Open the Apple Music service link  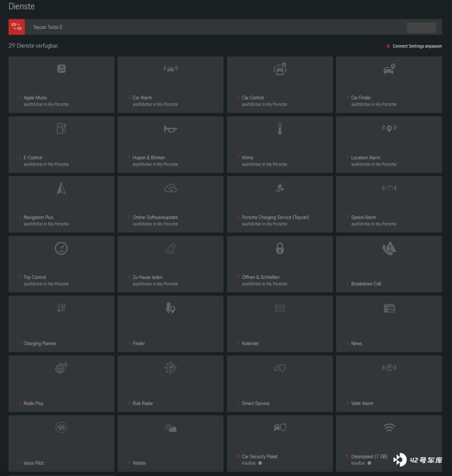pyautogui.click(x=35, y=98)
